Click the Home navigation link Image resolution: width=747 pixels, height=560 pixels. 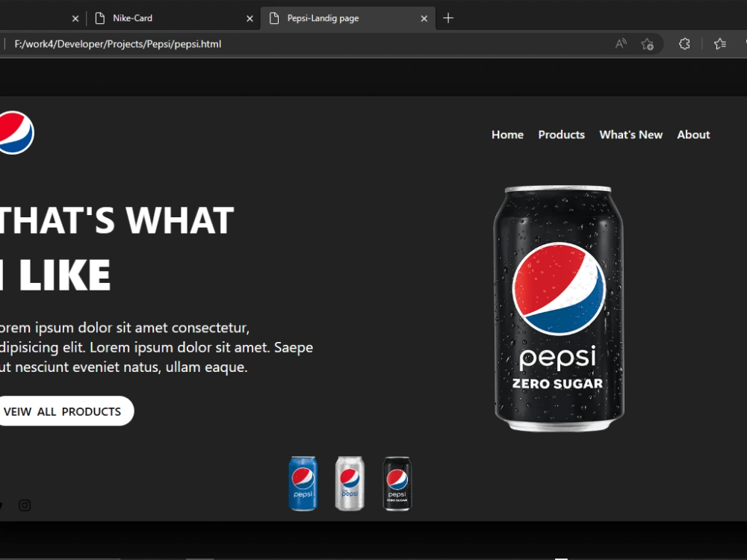tap(507, 135)
